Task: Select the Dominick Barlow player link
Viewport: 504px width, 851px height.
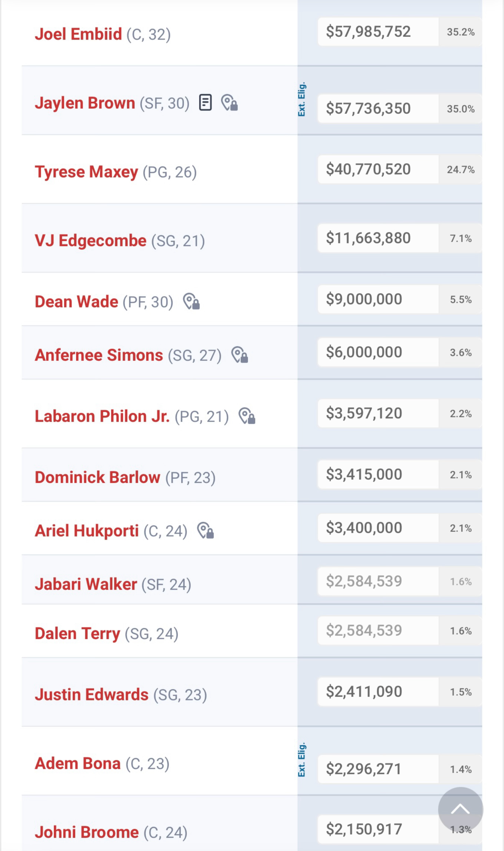Action: click(98, 477)
